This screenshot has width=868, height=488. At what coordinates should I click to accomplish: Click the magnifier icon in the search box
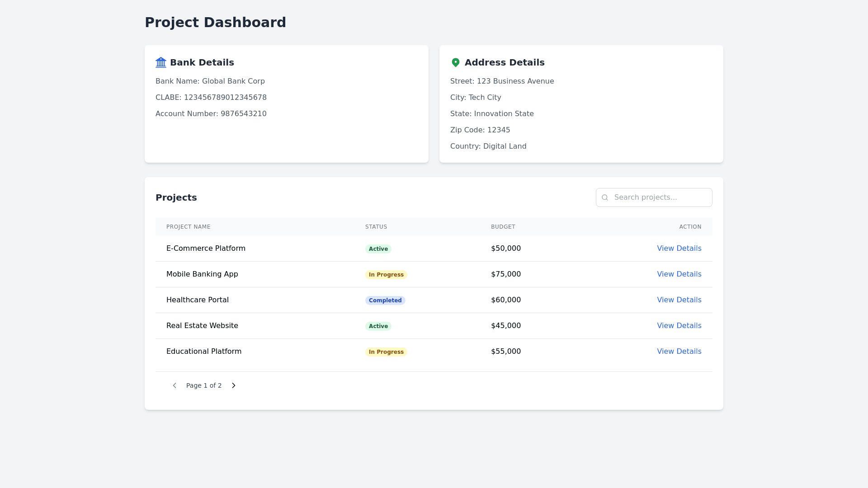click(605, 197)
